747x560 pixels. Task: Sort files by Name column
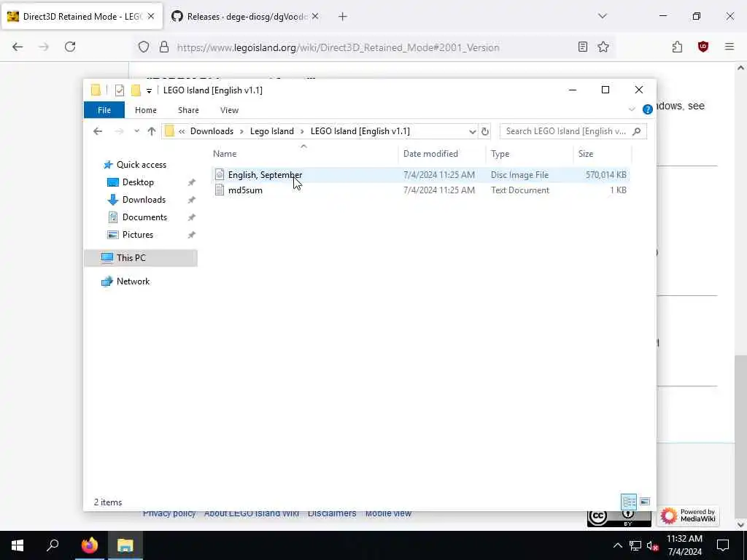point(225,154)
